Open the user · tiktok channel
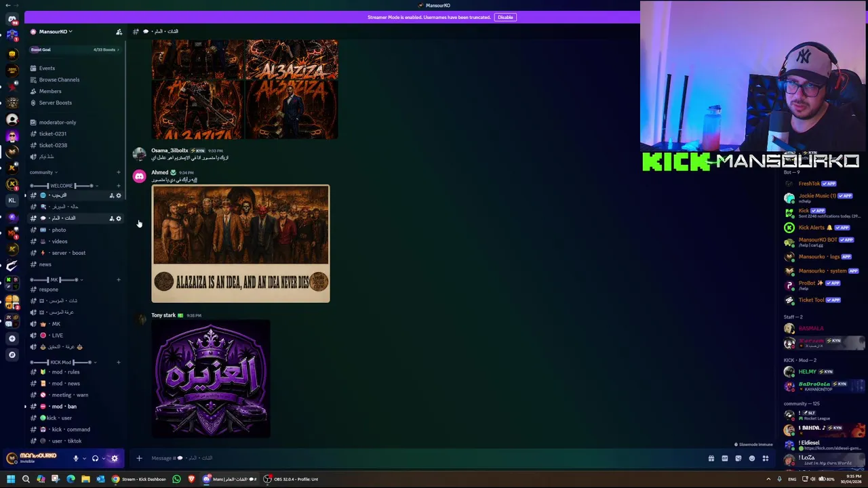Screen dimensions: 868x488 click(x=75, y=441)
